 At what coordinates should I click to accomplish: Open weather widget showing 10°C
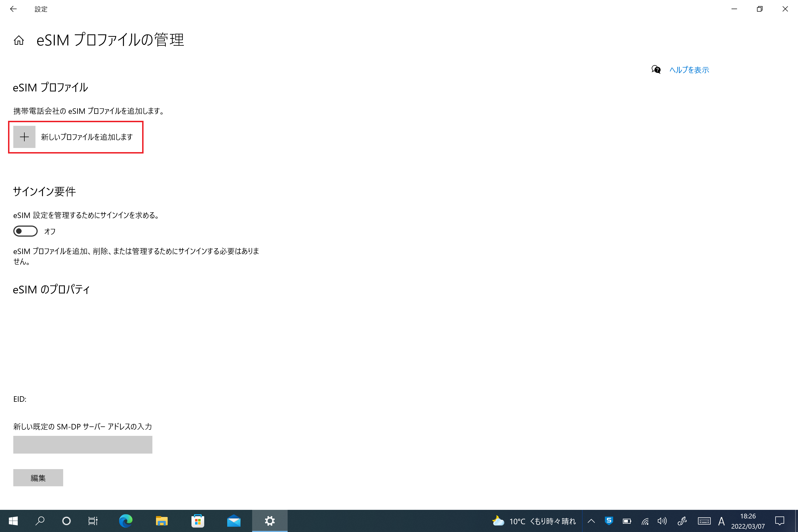[534, 521]
